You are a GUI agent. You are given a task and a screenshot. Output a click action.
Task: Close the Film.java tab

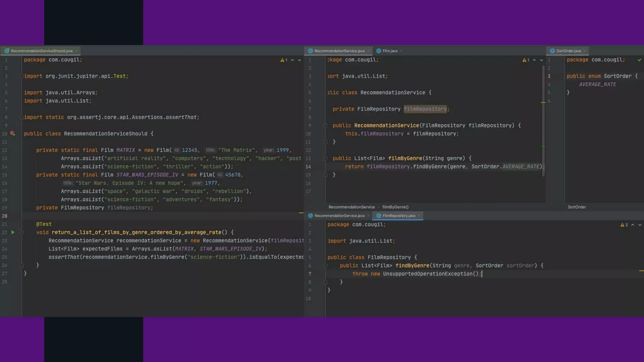click(x=401, y=51)
